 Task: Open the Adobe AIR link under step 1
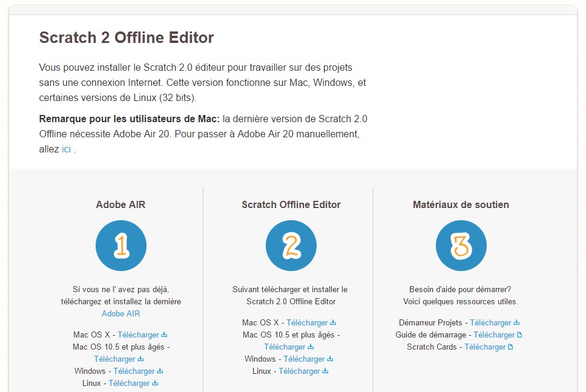point(120,313)
